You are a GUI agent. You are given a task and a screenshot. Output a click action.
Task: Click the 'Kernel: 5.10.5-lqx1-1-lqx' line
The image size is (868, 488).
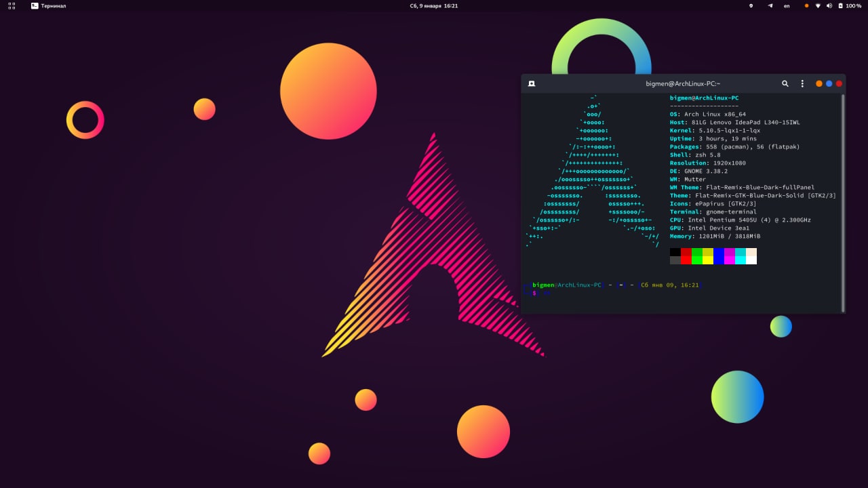tap(715, 131)
